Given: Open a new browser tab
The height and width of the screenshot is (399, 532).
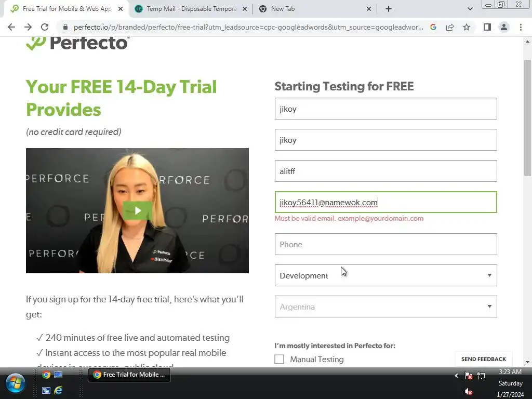Looking at the screenshot, I should click(389, 9).
